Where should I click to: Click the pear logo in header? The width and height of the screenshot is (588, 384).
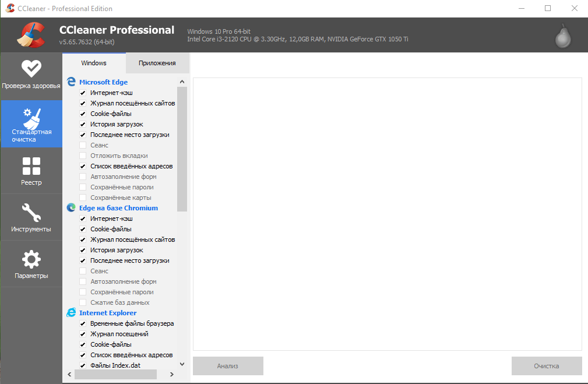point(562,36)
